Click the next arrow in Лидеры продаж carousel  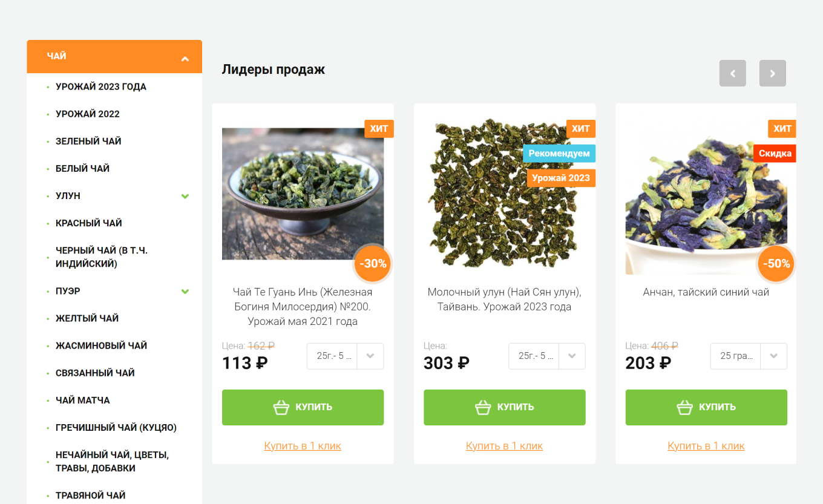pyautogui.click(x=772, y=73)
